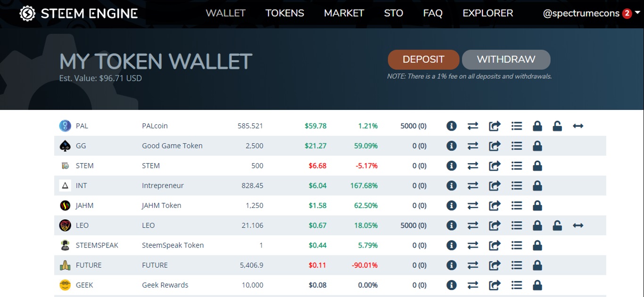Delegate LEO using the double-headed arrow icon

[x=578, y=225]
